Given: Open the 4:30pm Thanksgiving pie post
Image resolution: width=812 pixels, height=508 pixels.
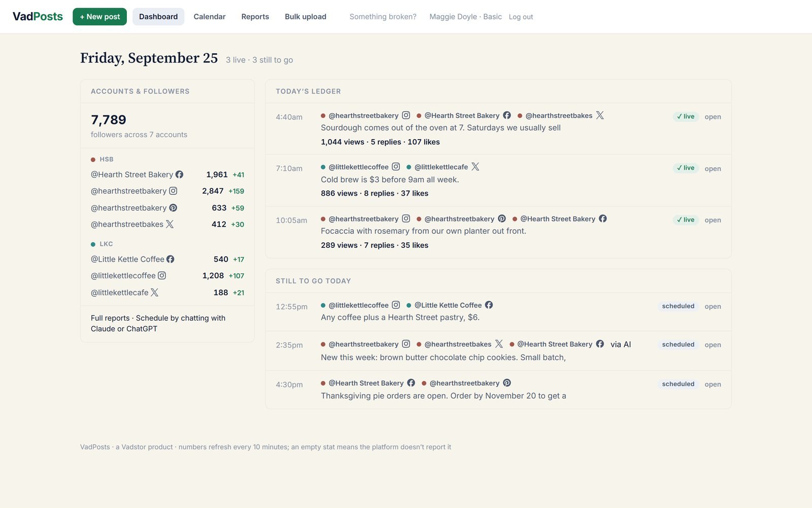Looking at the screenshot, I should coord(713,385).
